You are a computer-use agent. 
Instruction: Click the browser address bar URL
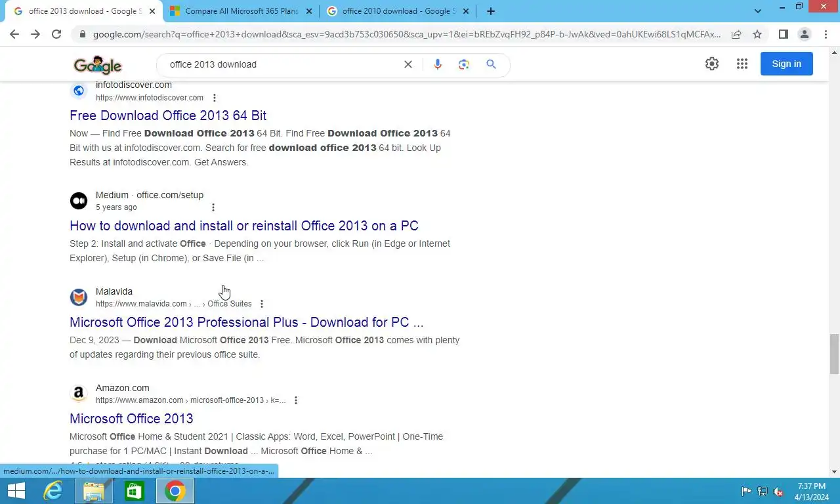coord(407,34)
